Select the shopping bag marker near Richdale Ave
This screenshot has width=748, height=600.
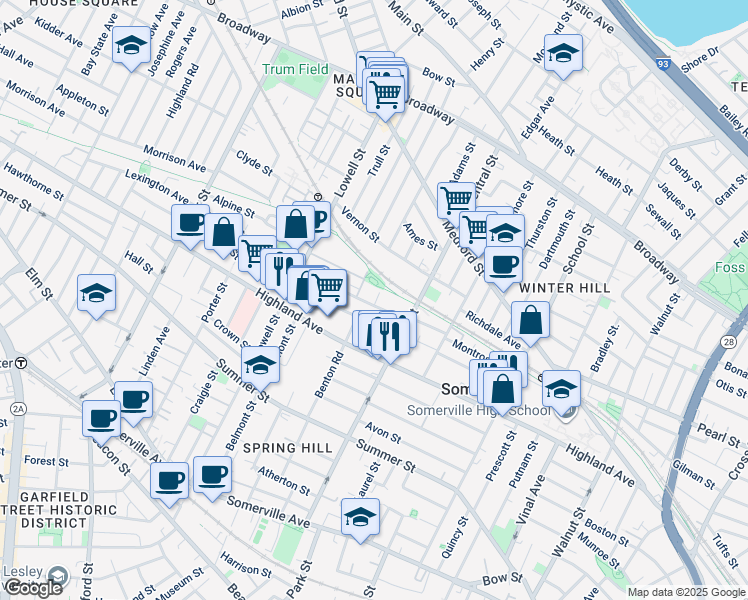[530, 322]
